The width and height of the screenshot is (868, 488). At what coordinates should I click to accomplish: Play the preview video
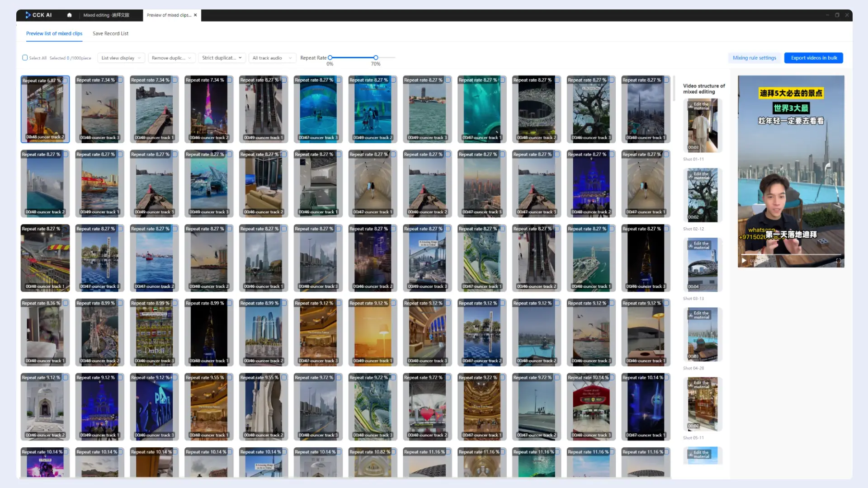tap(744, 261)
